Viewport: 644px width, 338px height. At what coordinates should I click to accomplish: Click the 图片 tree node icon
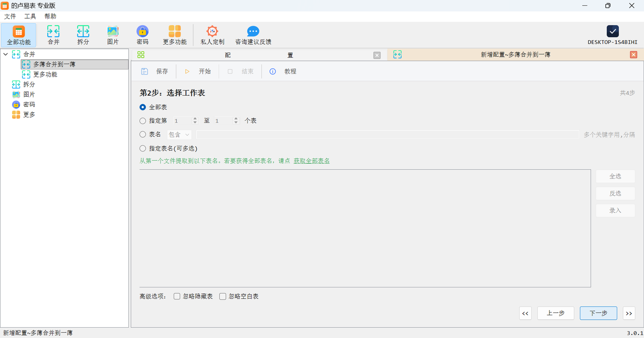point(16,94)
